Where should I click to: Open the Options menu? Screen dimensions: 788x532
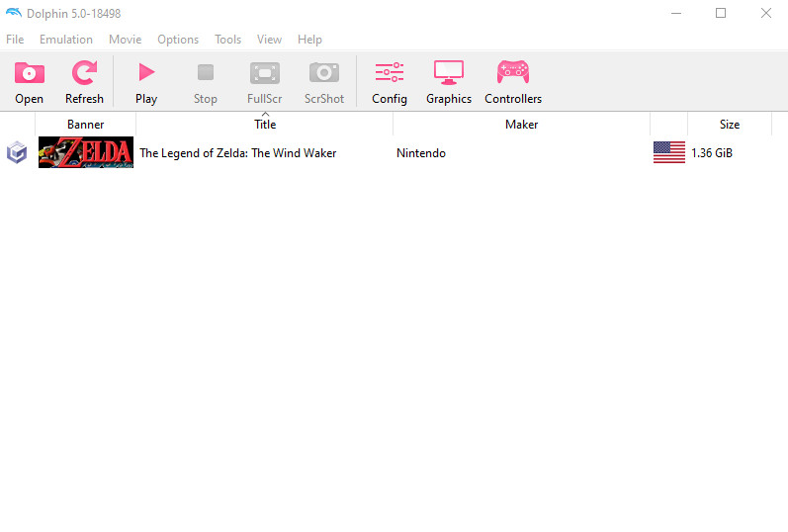click(x=178, y=40)
